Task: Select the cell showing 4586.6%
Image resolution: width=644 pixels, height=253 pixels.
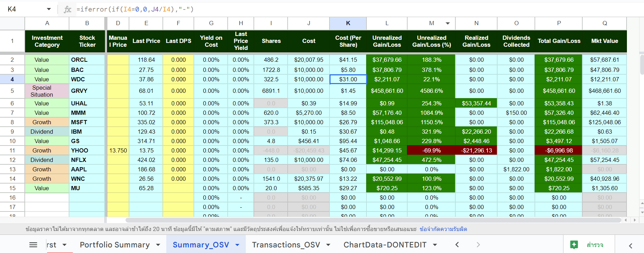Action: pyautogui.click(x=432, y=91)
